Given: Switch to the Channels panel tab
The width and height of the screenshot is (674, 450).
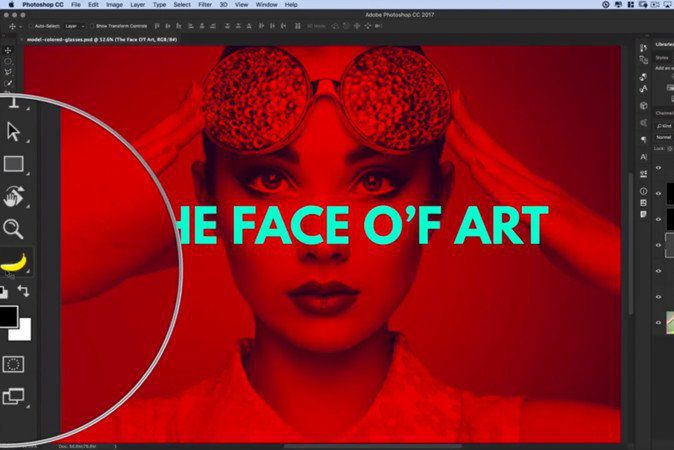Looking at the screenshot, I should click(664, 113).
